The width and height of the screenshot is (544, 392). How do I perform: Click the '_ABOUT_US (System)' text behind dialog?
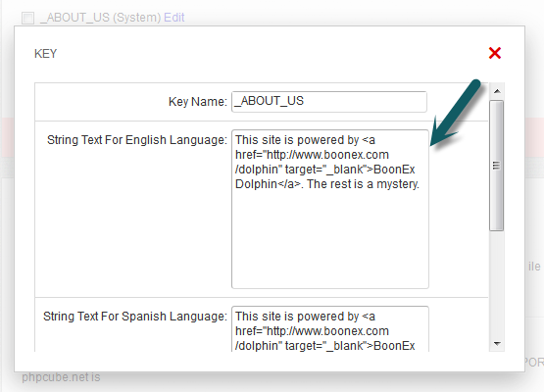(100, 18)
